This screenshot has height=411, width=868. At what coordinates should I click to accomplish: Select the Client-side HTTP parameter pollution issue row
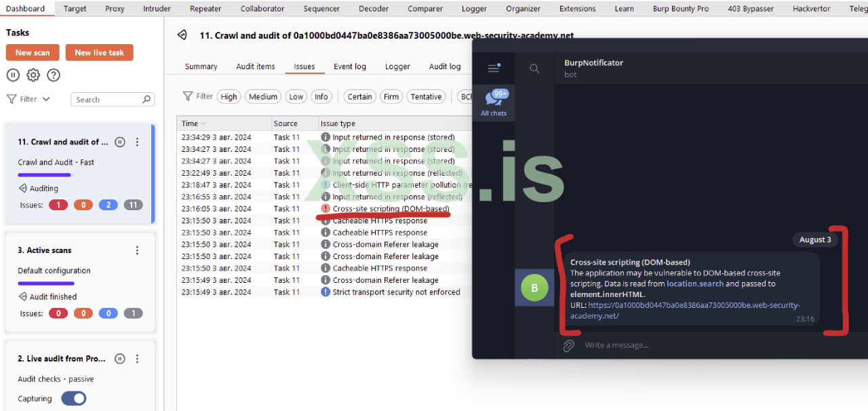(x=325, y=184)
